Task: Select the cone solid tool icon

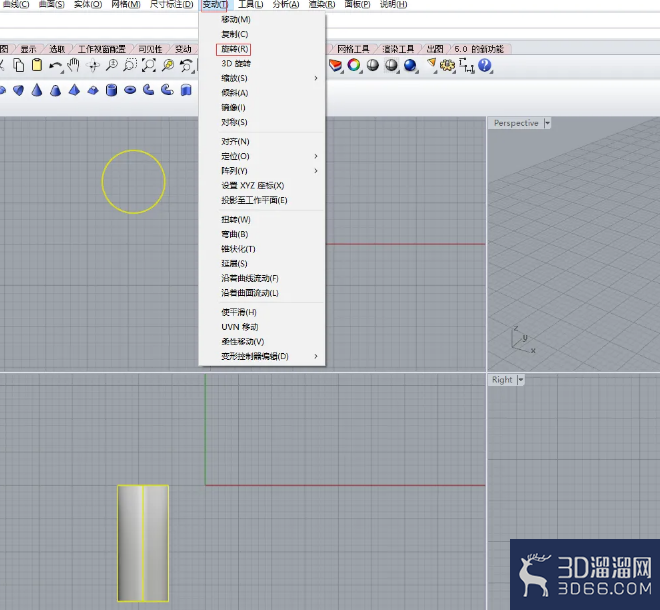Action: coord(37,90)
